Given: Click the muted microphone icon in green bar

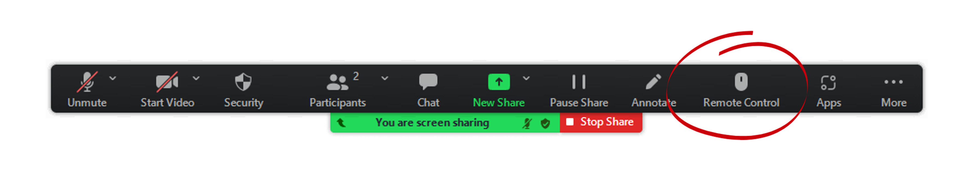Looking at the screenshot, I should pyautogui.click(x=527, y=123).
